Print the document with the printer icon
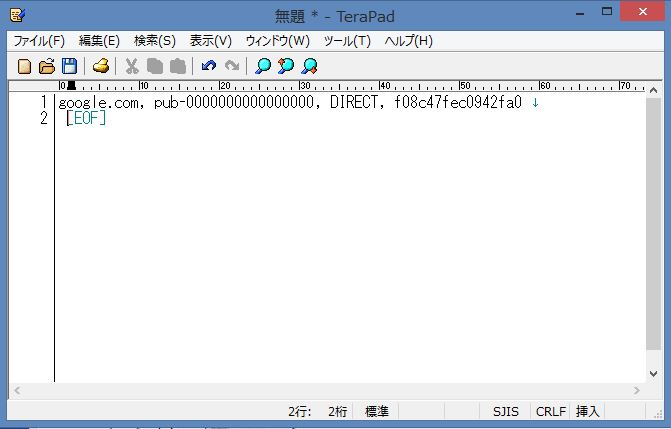The image size is (671, 429). pos(101,66)
